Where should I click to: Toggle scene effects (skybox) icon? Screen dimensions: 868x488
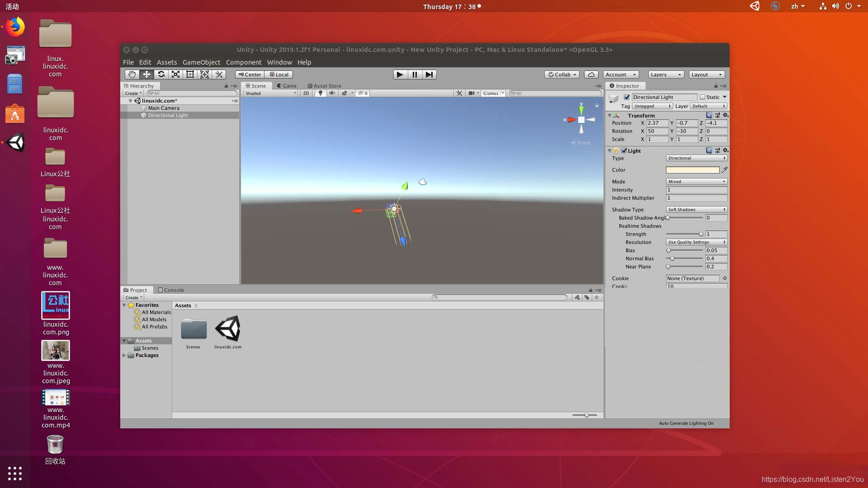(344, 93)
